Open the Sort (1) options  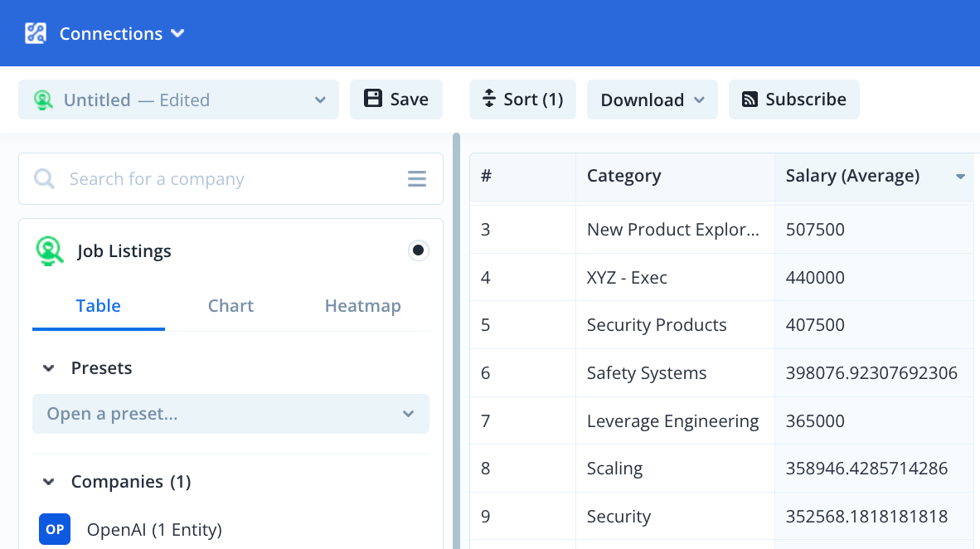(x=522, y=100)
